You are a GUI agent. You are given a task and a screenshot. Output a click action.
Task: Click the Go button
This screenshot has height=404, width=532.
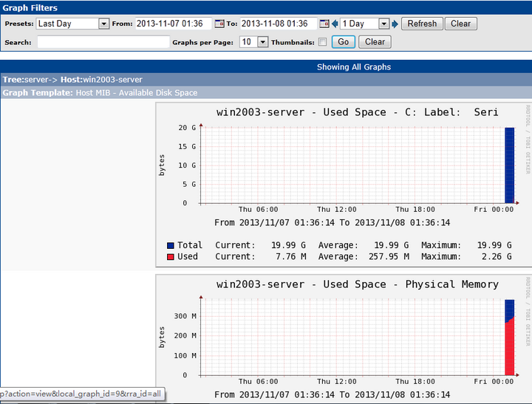pyautogui.click(x=343, y=42)
